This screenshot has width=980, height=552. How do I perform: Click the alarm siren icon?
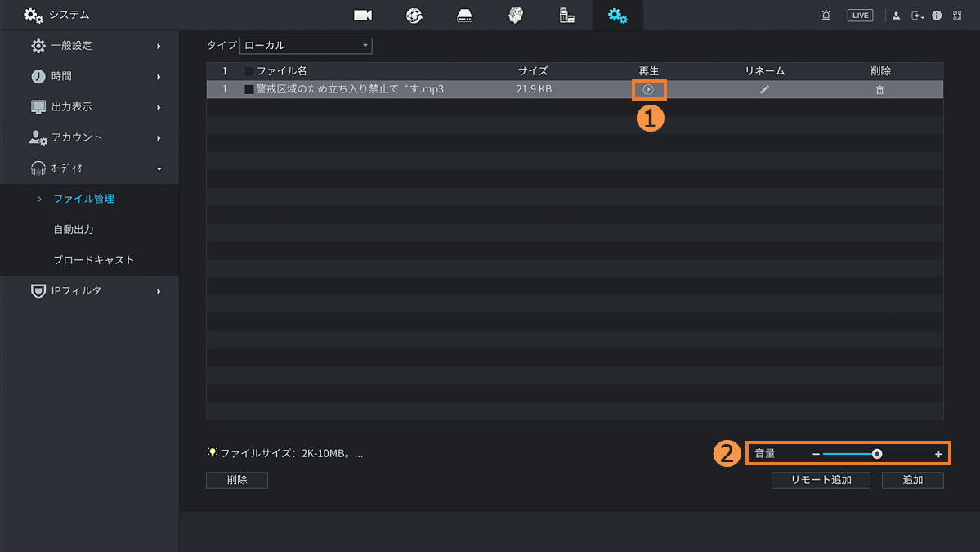[826, 16]
